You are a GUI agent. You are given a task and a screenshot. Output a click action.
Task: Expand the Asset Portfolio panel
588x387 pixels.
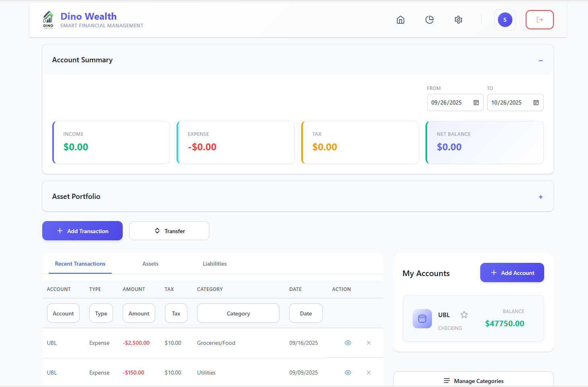[x=541, y=197]
